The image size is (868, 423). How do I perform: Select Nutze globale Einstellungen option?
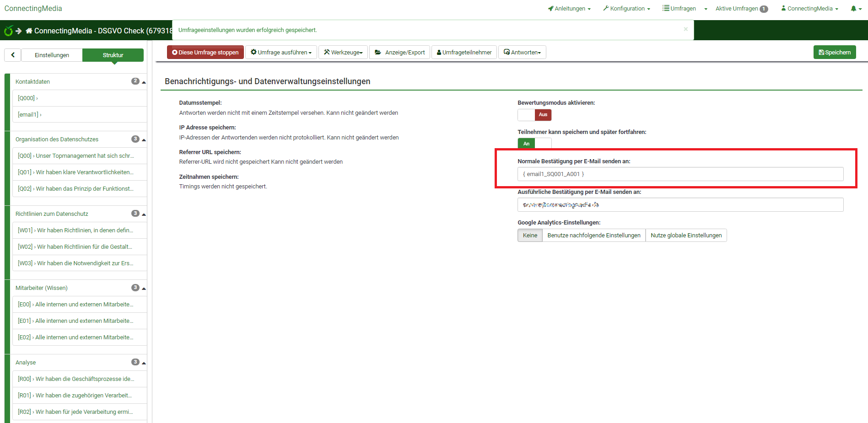click(686, 236)
